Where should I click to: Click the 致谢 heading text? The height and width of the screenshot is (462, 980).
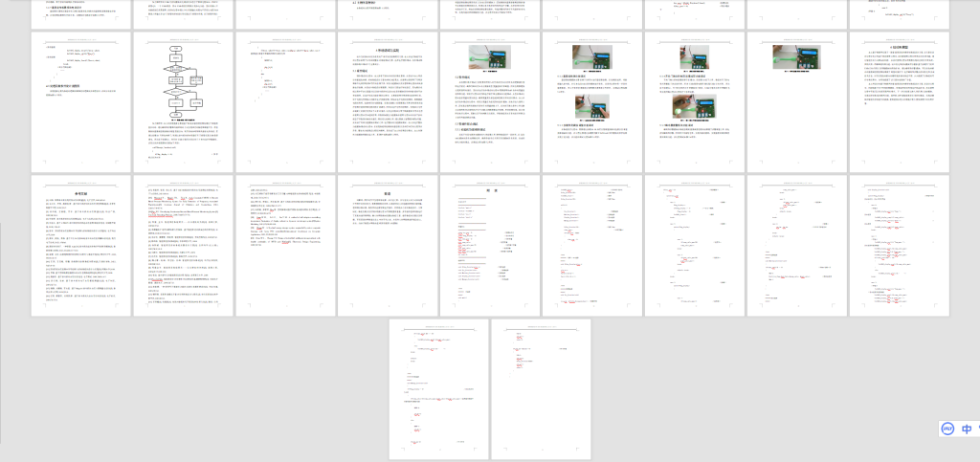coord(389,190)
